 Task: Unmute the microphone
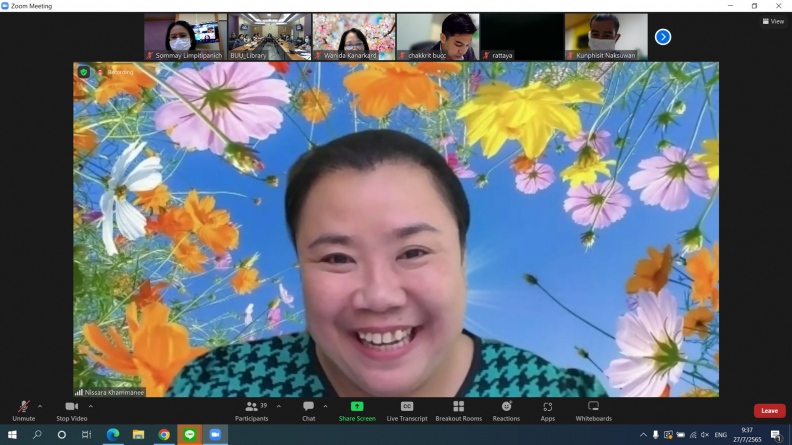(23, 409)
